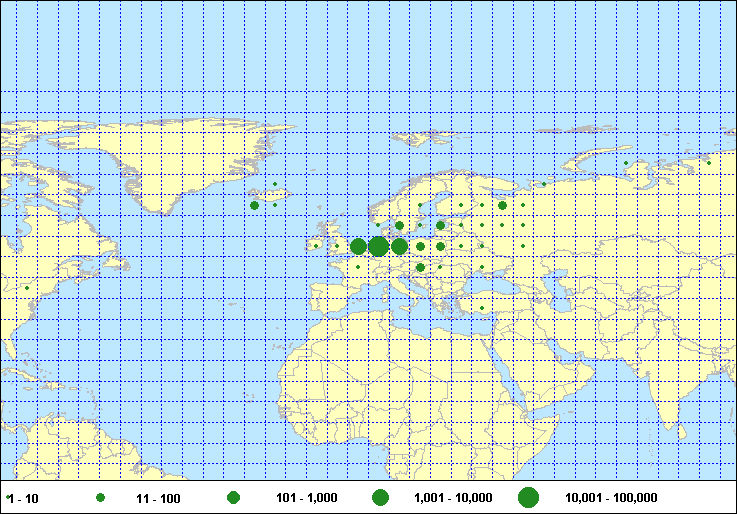The image size is (737, 514).
Task: Click the lone dot in eastern North America
Action: (x=27, y=288)
